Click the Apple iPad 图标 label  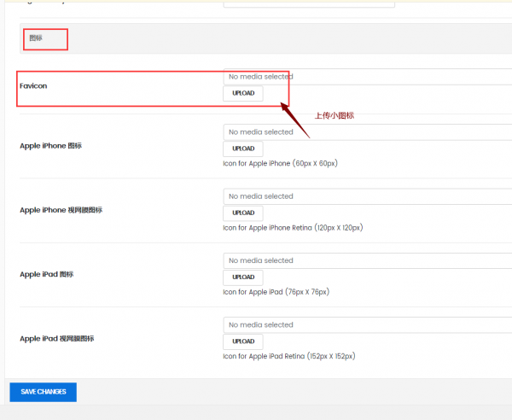[x=47, y=274]
